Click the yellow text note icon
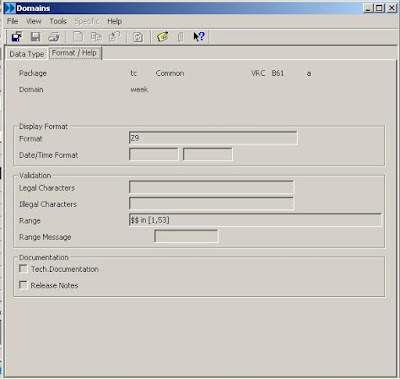The image size is (400, 379). 162,36
